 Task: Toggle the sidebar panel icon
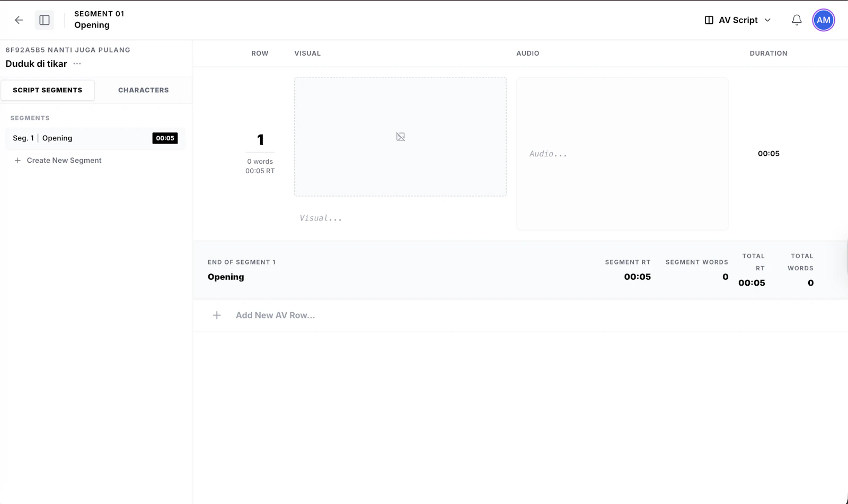(x=45, y=20)
